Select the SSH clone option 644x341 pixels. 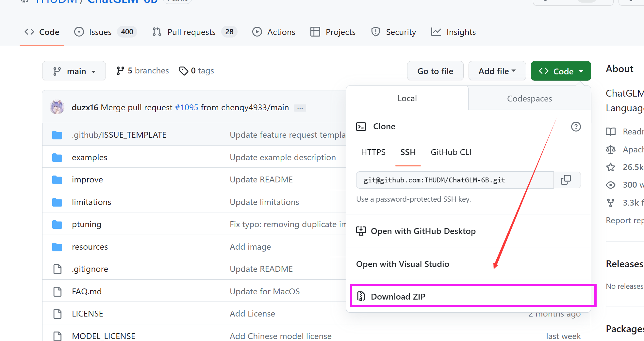[408, 152]
